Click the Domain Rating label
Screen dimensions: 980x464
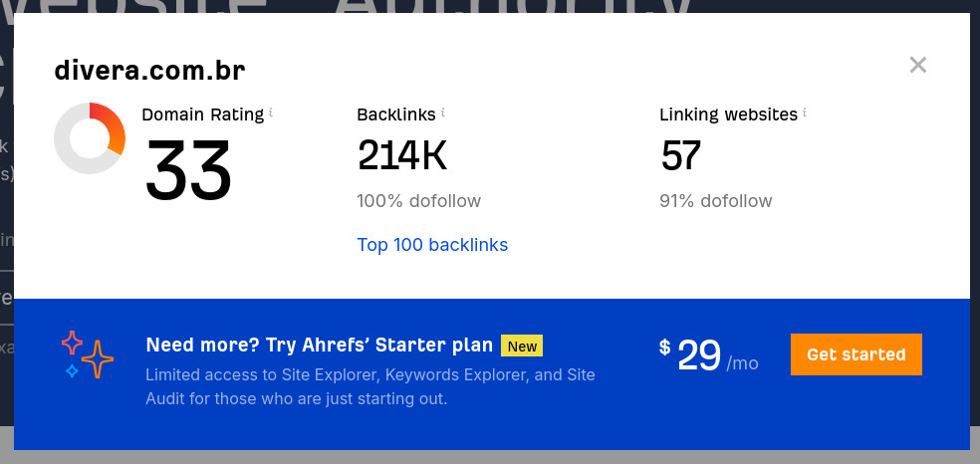coord(202,115)
